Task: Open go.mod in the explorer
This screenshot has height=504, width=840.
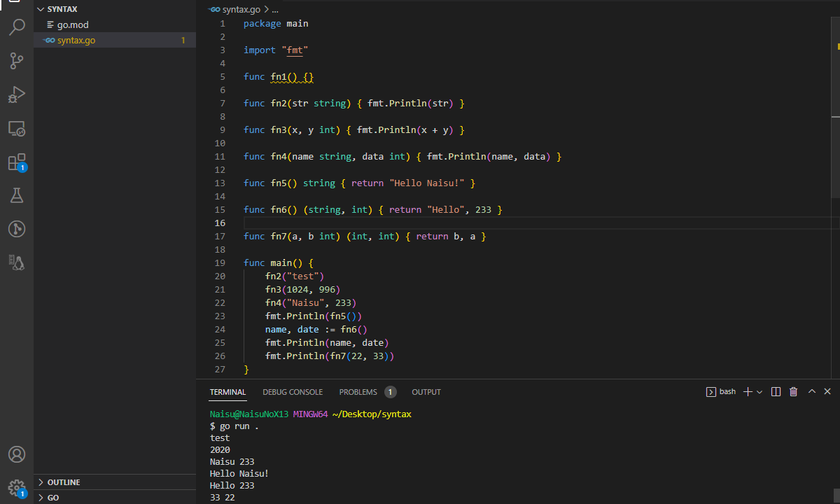Action: (115, 25)
